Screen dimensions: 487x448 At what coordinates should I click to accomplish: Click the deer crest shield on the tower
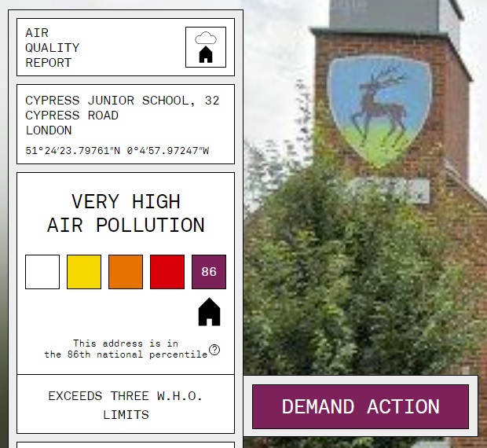coord(379,109)
